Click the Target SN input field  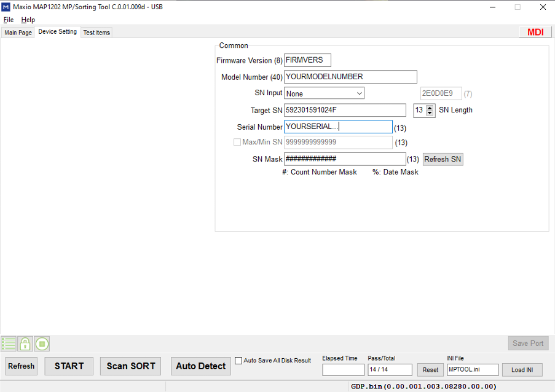click(x=345, y=110)
